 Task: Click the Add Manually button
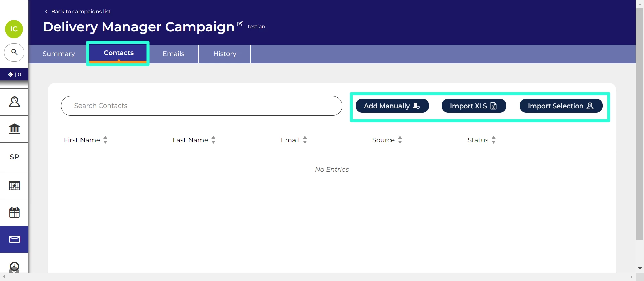(392, 106)
